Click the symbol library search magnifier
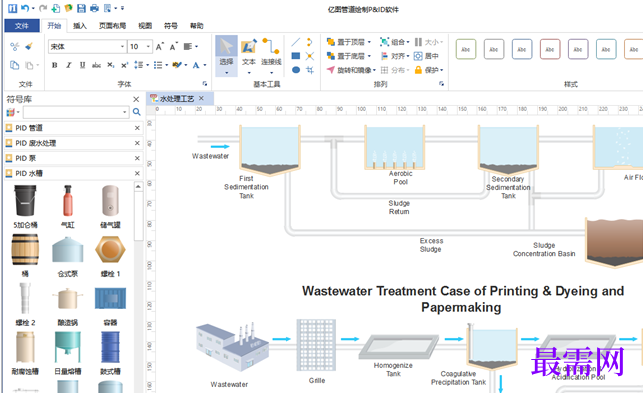643x393 pixels. coord(137,112)
